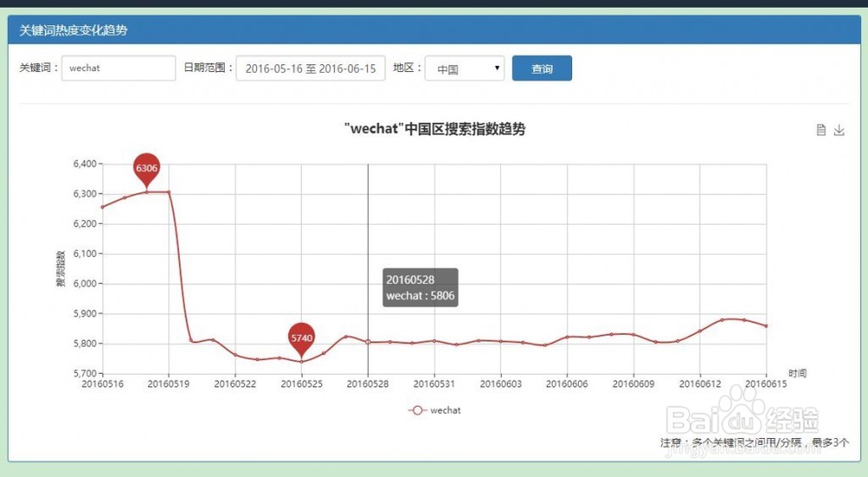Click the 搜索指数 vertical axis name
Viewport: 868px width, 477px height.
click(61, 268)
